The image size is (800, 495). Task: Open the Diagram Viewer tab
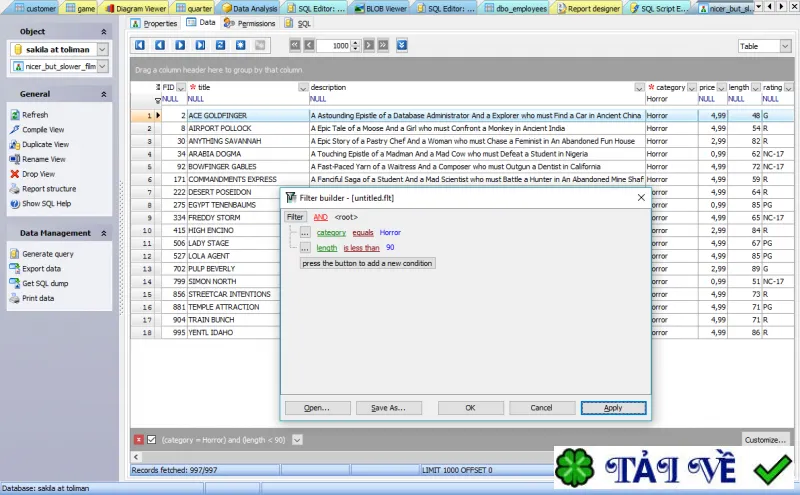pos(136,8)
